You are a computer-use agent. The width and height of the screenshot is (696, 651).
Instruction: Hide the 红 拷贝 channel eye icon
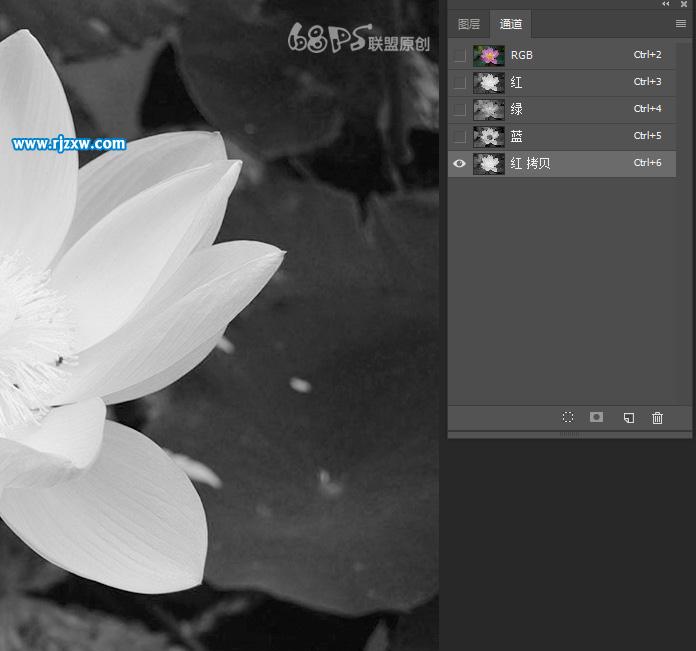coord(459,164)
